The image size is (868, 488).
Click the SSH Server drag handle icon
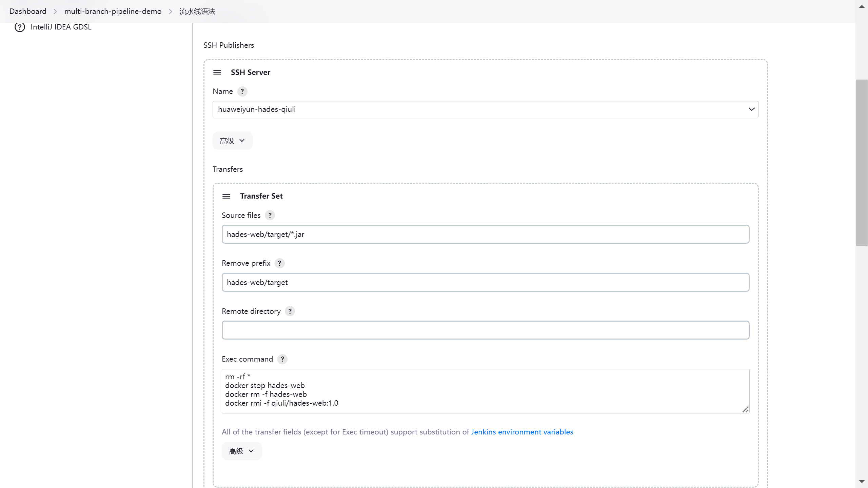[217, 73]
